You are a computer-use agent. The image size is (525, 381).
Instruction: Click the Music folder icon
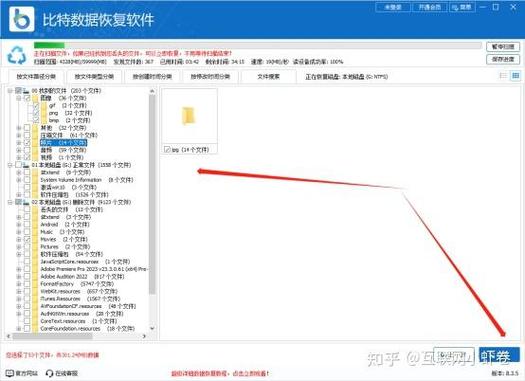[x=35, y=232]
